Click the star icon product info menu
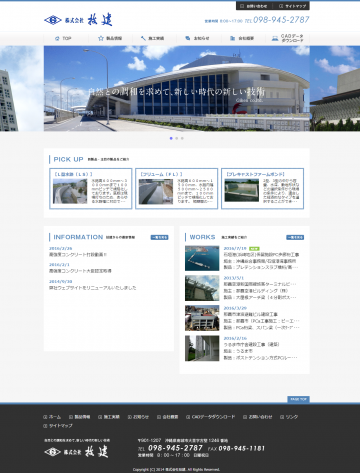 [x=110, y=38]
